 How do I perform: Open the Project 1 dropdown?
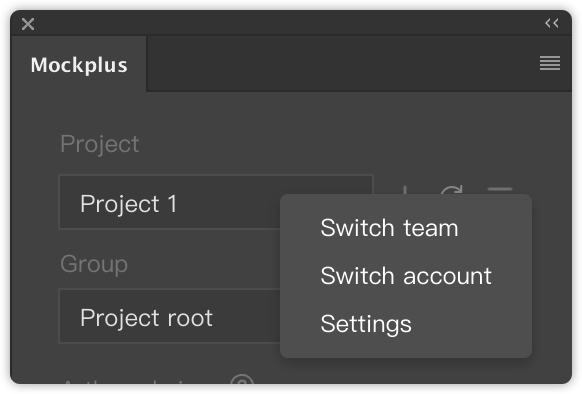[x=216, y=202]
